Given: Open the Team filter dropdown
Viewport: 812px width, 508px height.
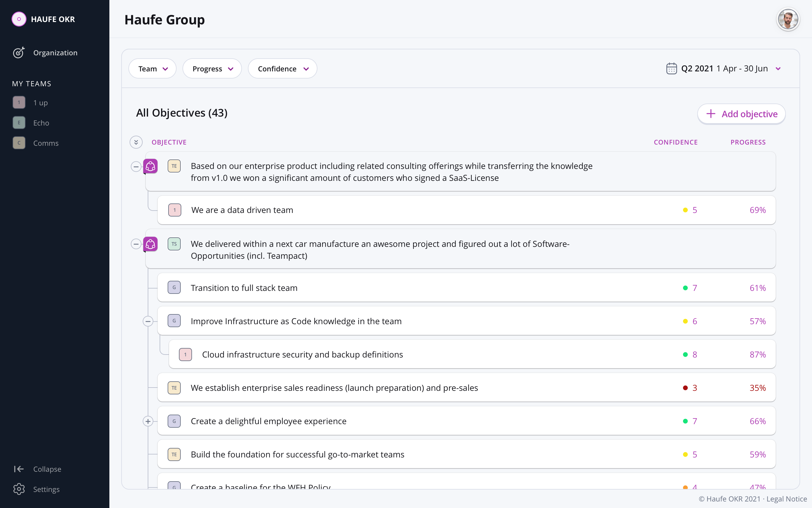Looking at the screenshot, I should click(152, 68).
